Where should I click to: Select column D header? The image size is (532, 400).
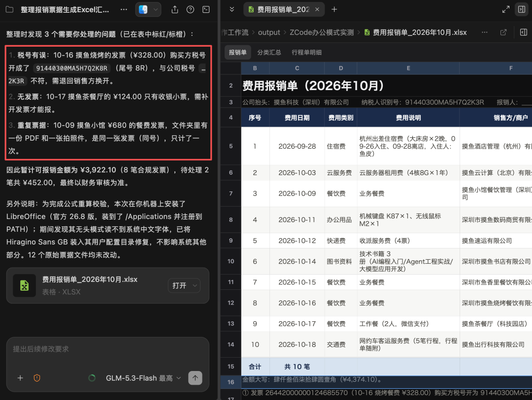341,68
